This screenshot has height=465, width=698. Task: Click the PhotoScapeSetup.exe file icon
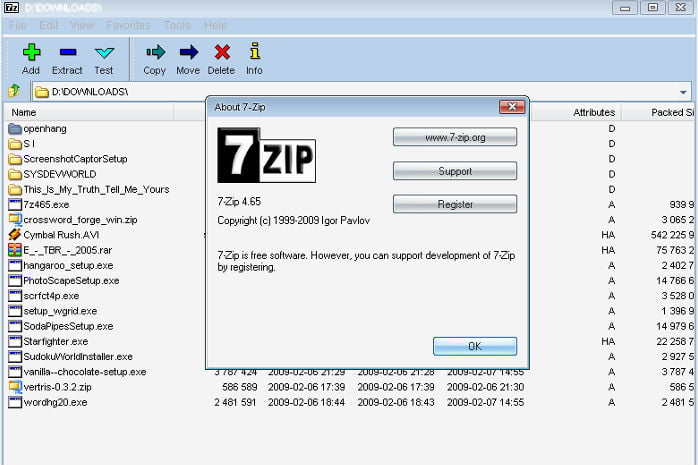15,281
